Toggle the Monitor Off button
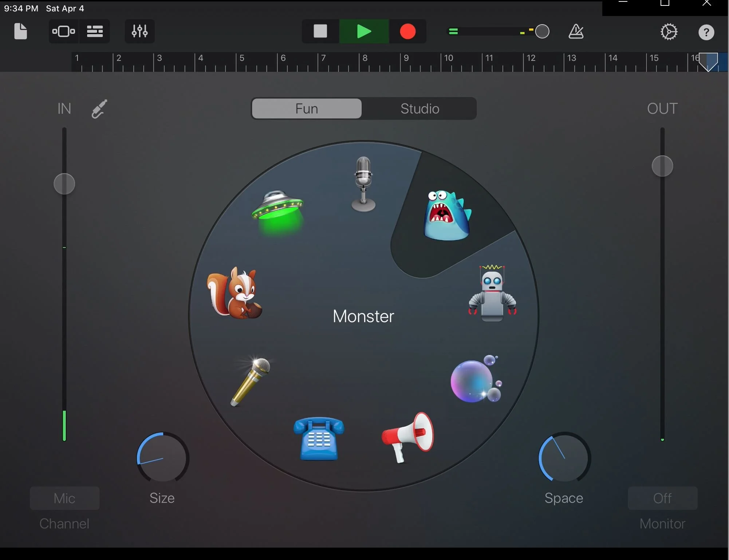Viewport: 729px width, 560px height. pyautogui.click(x=662, y=498)
